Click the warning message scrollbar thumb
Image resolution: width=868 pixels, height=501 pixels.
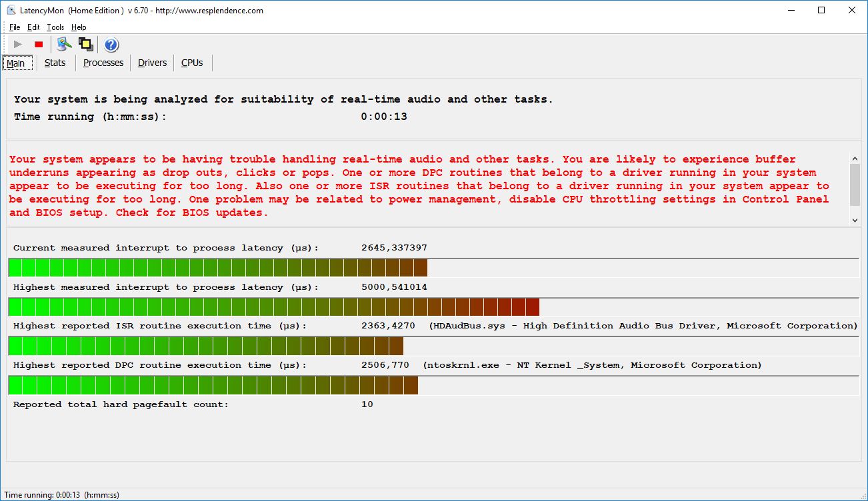855,185
